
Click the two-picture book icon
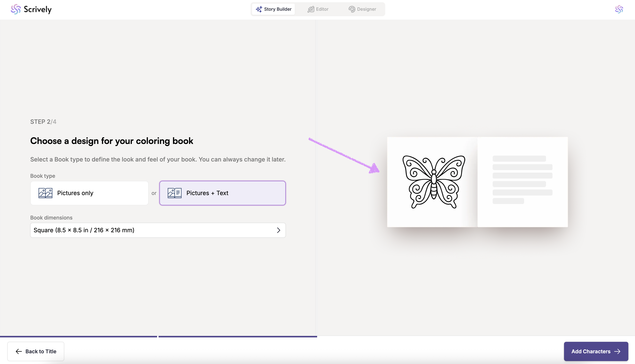pyautogui.click(x=45, y=193)
